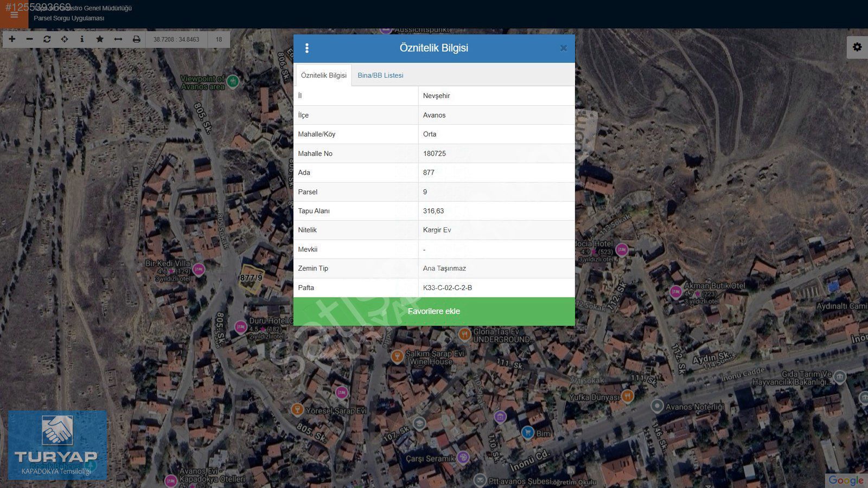The width and height of the screenshot is (868, 488).
Task: Click the Orta value in Mahalle/Köy row
Action: pos(430,134)
